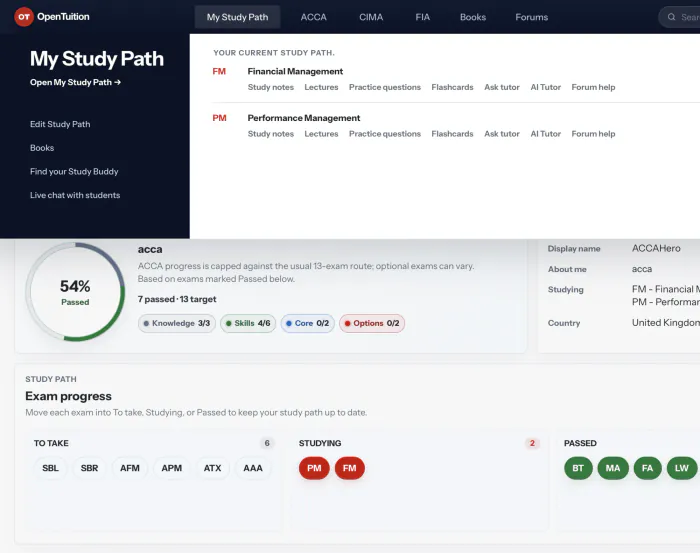Click the OpenTuition OT logo icon
Image resolution: width=700 pixels, height=553 pixels.
[x=24, y=17]
